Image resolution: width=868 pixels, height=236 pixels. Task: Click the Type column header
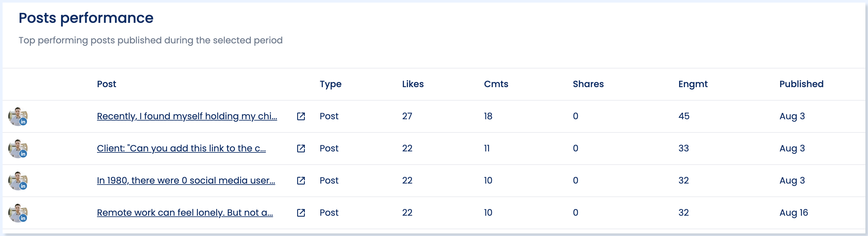point(331,84)
